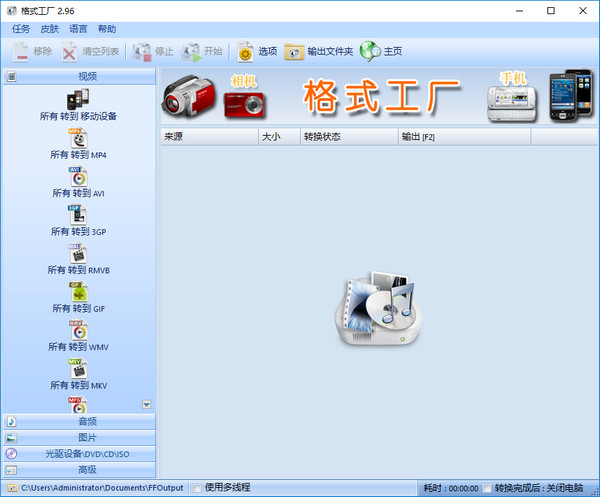
Task: Expand the 音频 audio section
Action: [80, 422]
